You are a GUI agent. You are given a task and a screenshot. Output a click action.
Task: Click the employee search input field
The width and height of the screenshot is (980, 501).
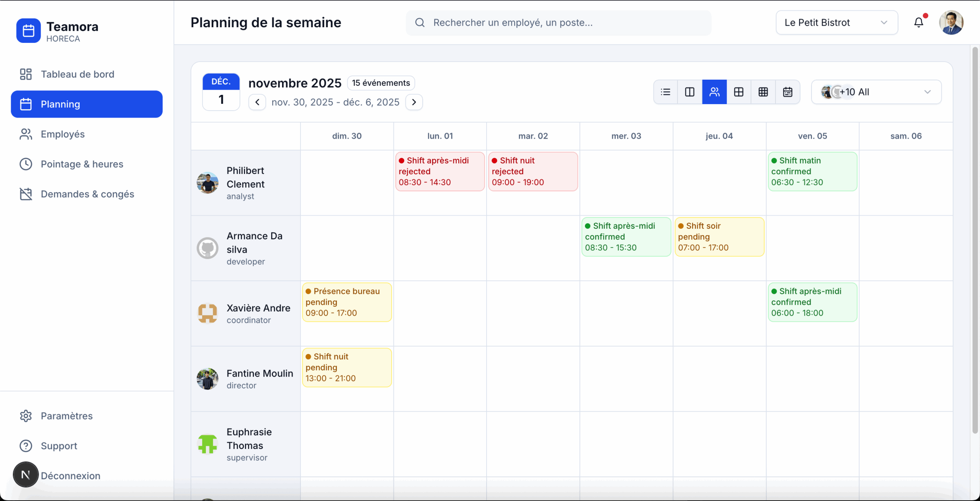tap(559, 23)
